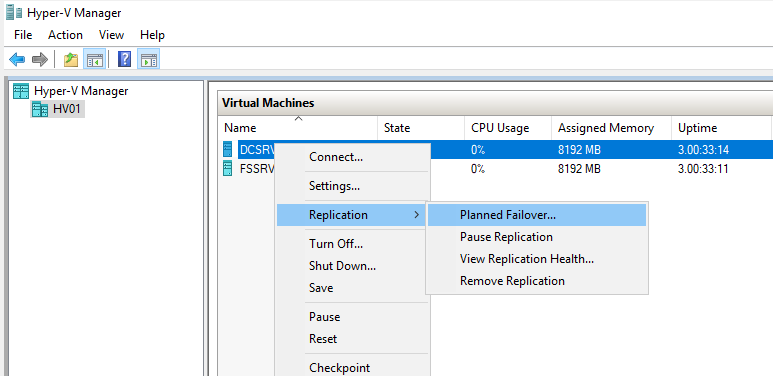Click DCSRV uptime value 3.00:33:14
Screen dimensions: 773x376
[x=703, y=150]
